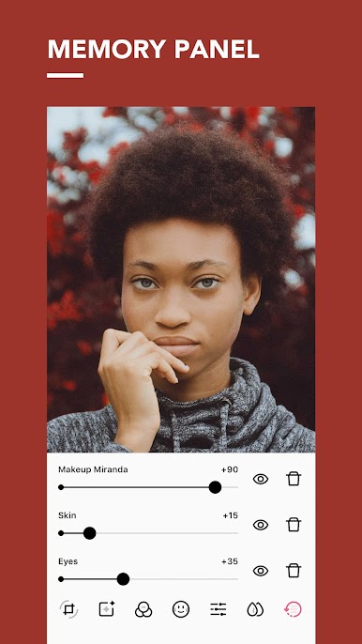362x644 pixels.
Task: Click the Skin slider track end
Action: click(237, 533)
